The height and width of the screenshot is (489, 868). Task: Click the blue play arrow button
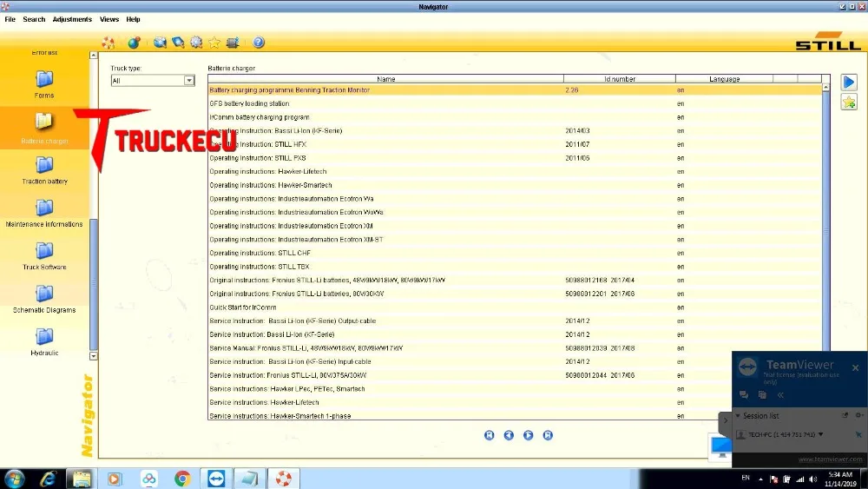(x=849, y=83)
